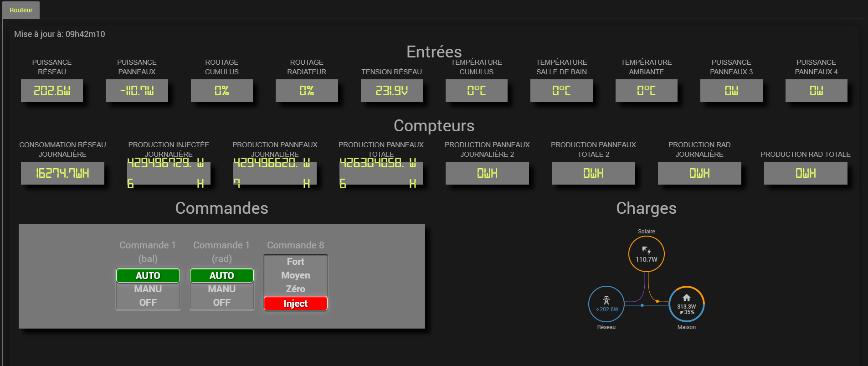Click the 'TEMPÉRATURE AMBIANTE' label
The width and height of the screenshot is (868, 366).
pyautogui.click(x=647, y=67)
